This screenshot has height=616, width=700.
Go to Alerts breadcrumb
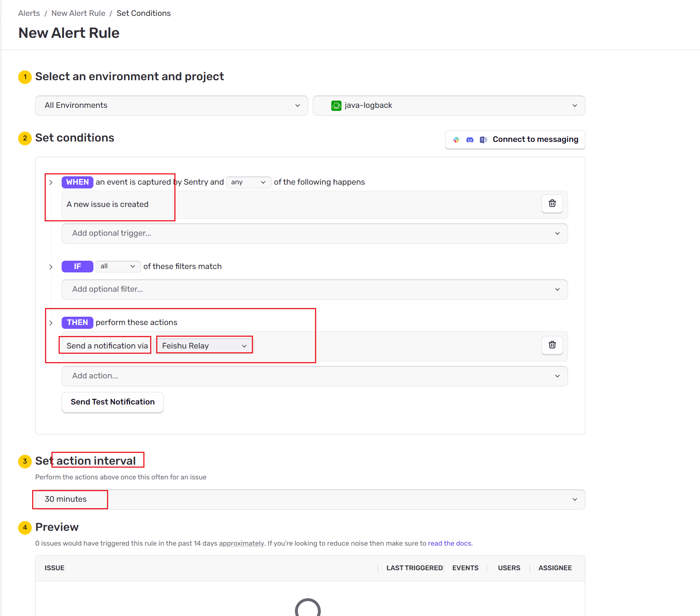click(x=29, y=13)
